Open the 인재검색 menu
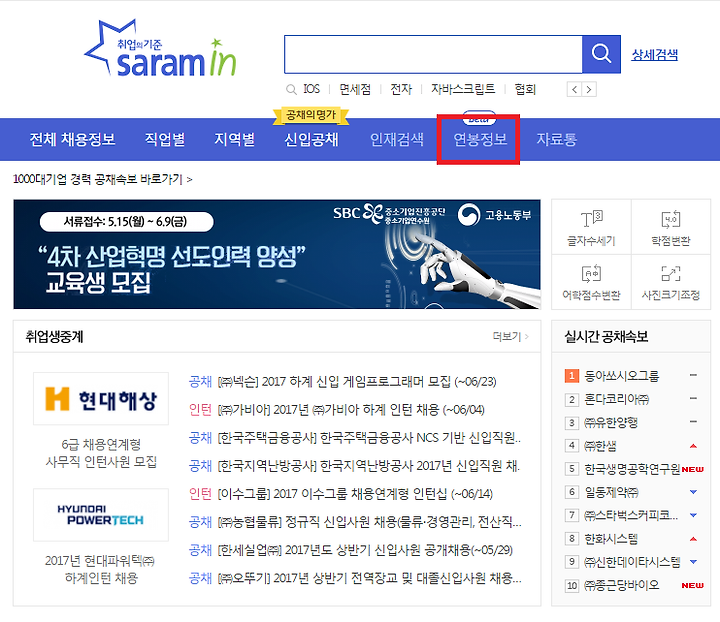 (397, 139)
